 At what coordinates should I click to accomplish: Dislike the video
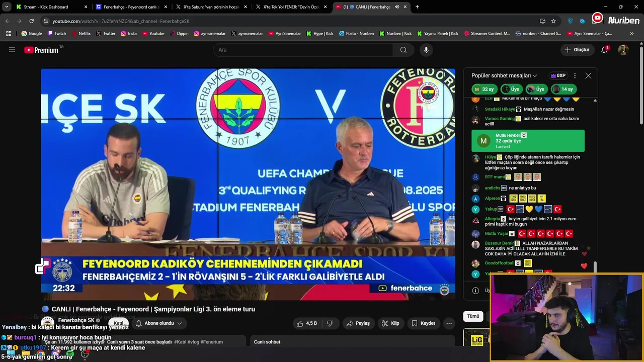[x=331, y=323]
